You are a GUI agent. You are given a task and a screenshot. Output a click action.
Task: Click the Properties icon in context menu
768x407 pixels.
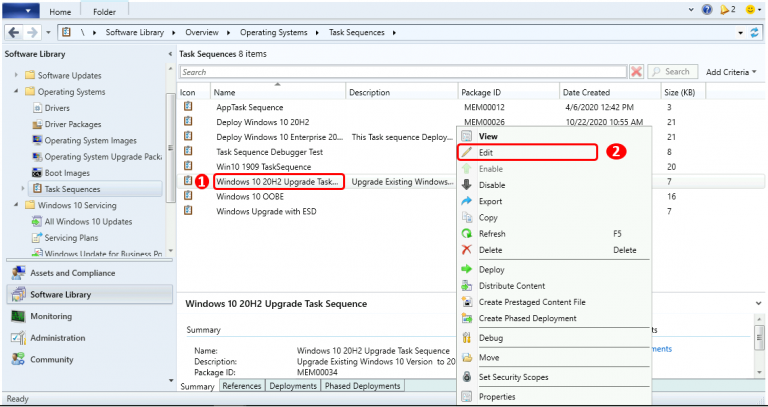click(x=467, y=397)
